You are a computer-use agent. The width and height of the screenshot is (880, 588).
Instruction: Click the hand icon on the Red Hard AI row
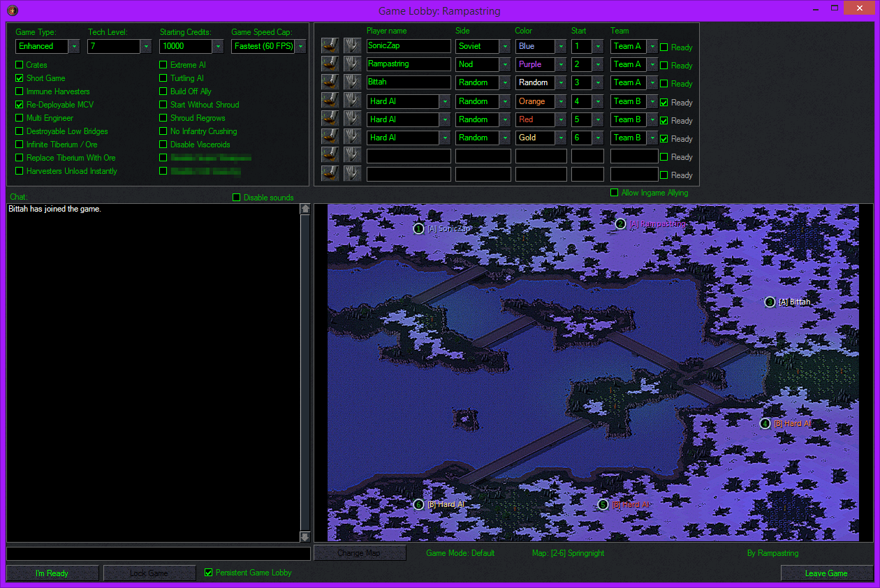(x=352, y=119)
